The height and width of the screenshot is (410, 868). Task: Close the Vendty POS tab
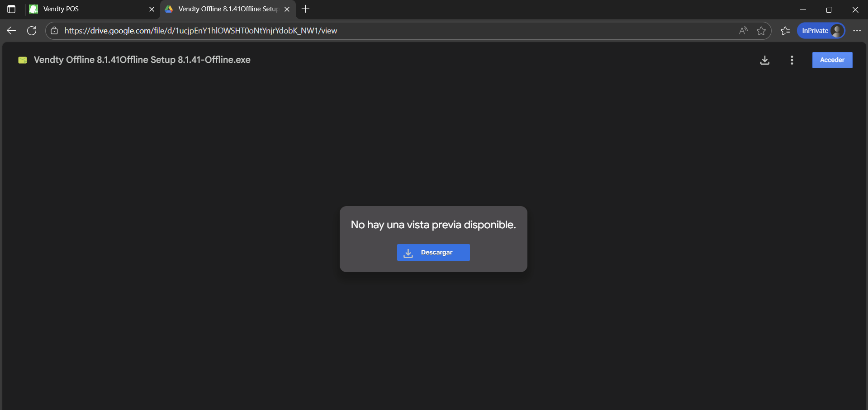point(152,9)
